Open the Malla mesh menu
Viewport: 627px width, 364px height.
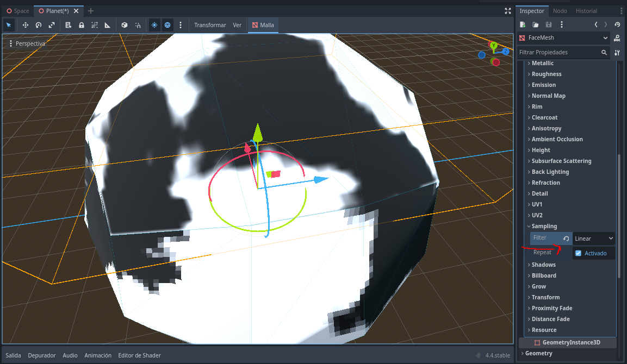(263, 25)
